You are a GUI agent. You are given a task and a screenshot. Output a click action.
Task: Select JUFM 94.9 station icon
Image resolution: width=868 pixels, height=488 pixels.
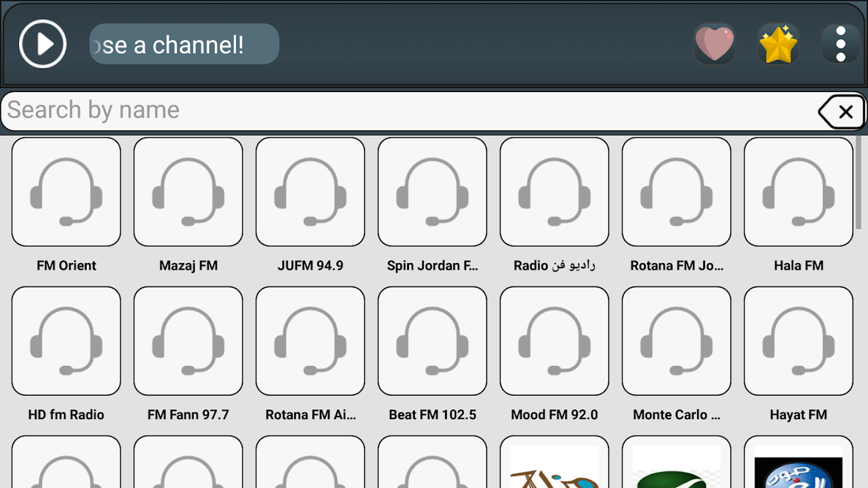point(310,192)
